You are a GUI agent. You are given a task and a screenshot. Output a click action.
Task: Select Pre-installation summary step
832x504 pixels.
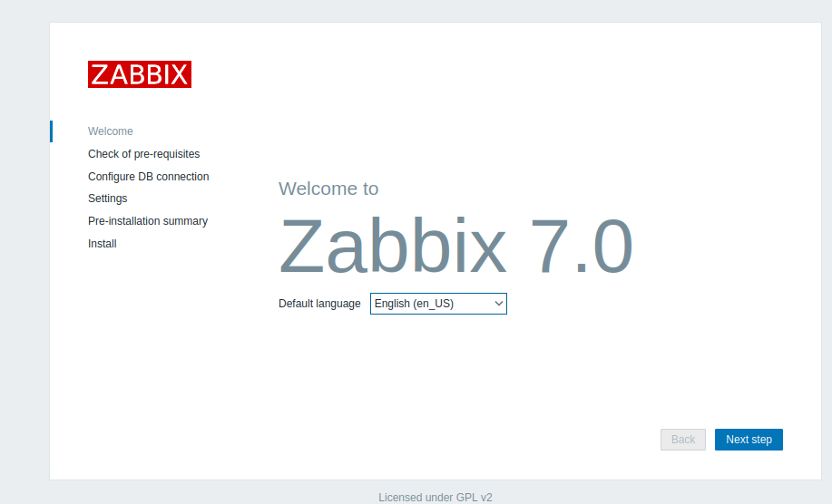click(148, 221)
